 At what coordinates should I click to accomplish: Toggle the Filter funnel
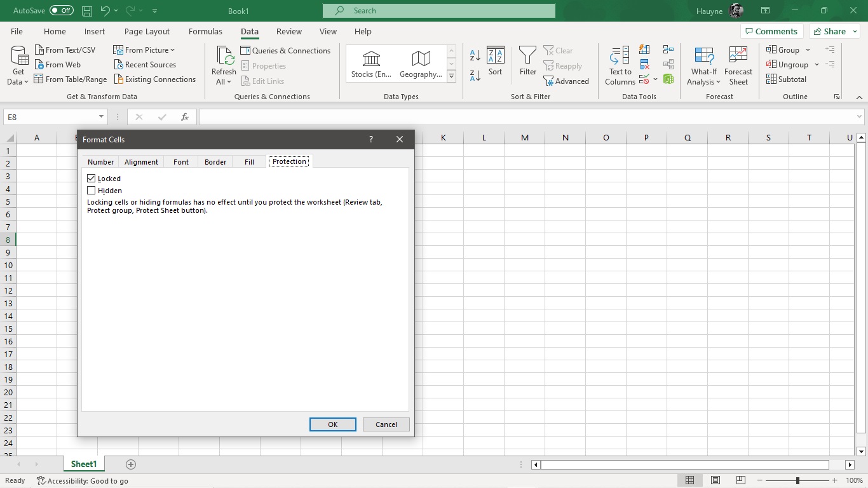pos(528,62)
